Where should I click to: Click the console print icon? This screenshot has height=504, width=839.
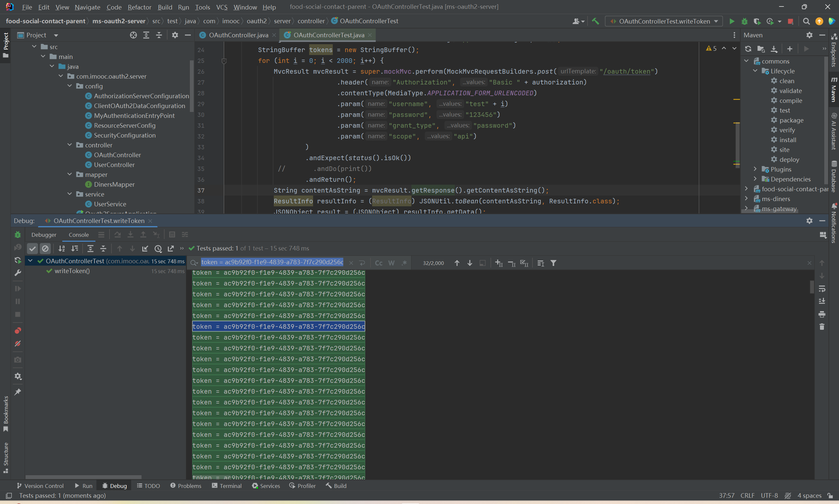point(822,314)
